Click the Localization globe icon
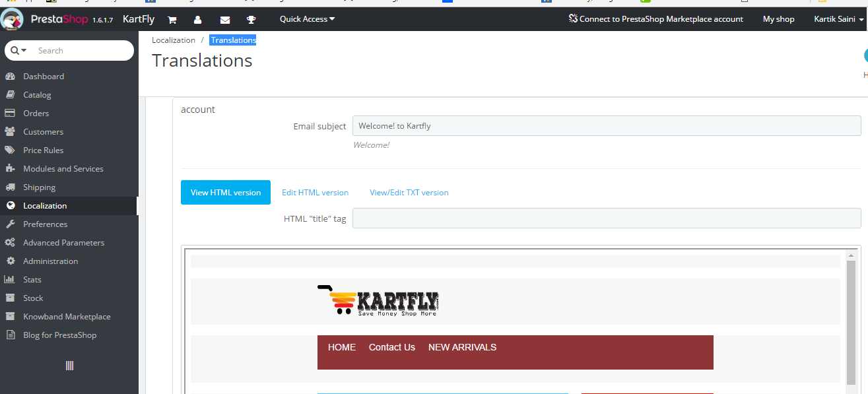868x394 pixels. tap(10, 206)
